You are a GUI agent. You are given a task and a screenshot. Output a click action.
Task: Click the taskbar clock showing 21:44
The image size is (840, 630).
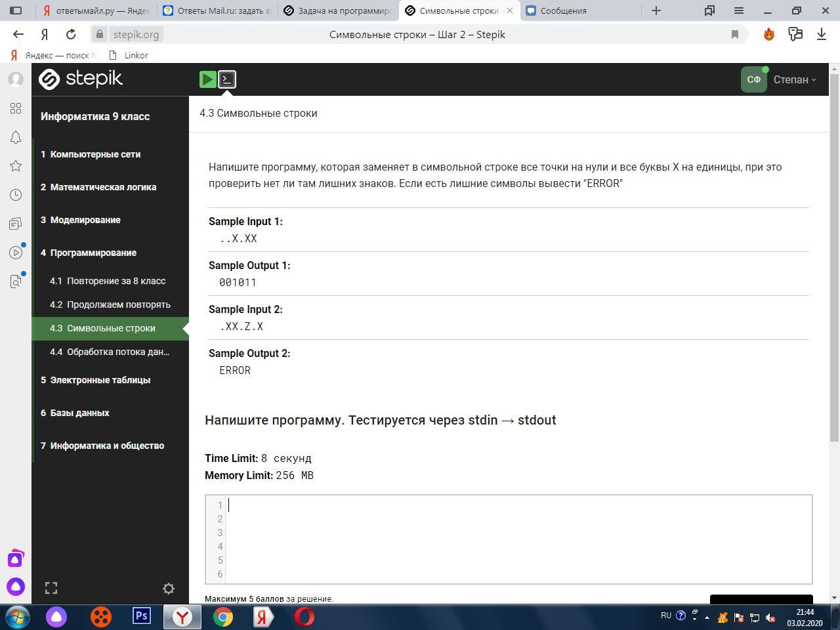(805, 618)
